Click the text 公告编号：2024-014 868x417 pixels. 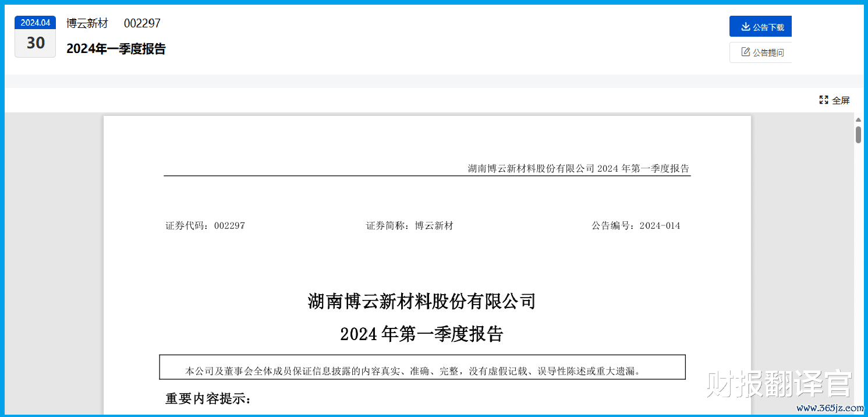pyautogui.click(x=636, y=225)
